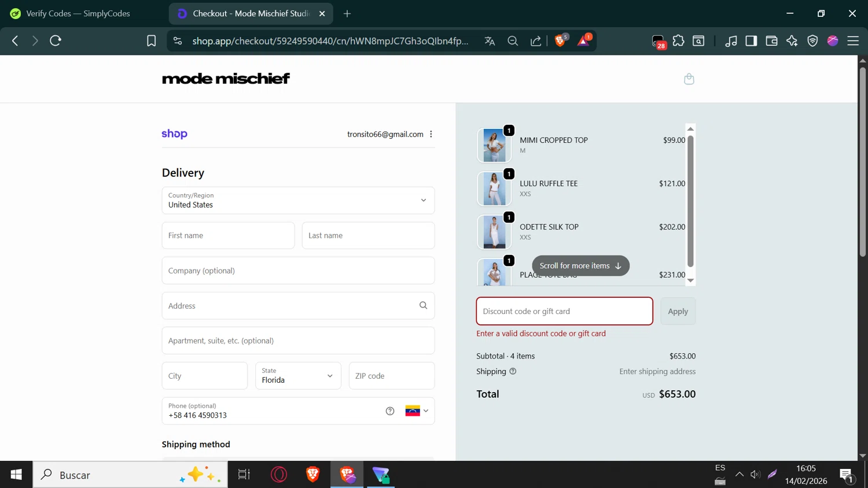The image size is (868, 488).
Task: Click address search magnifier icon
Action: coord(423,305)
